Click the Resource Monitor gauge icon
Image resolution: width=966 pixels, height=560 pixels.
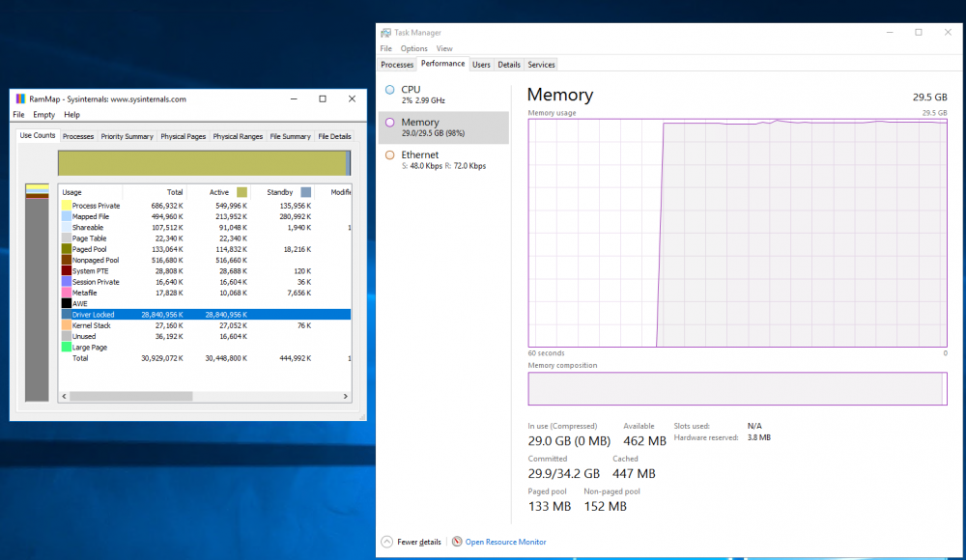pyautogui.click(x=457, y=542)
